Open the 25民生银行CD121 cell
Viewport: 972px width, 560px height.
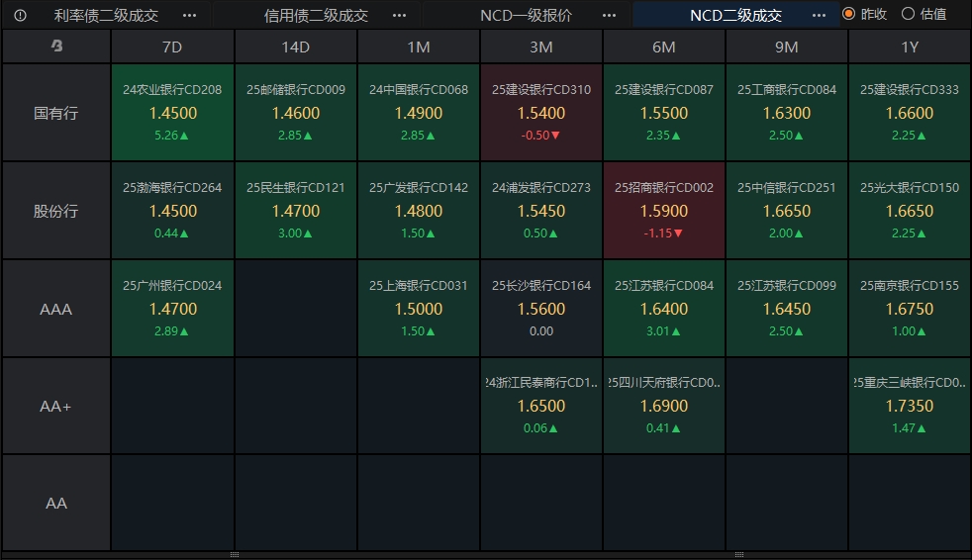(296, 211)
